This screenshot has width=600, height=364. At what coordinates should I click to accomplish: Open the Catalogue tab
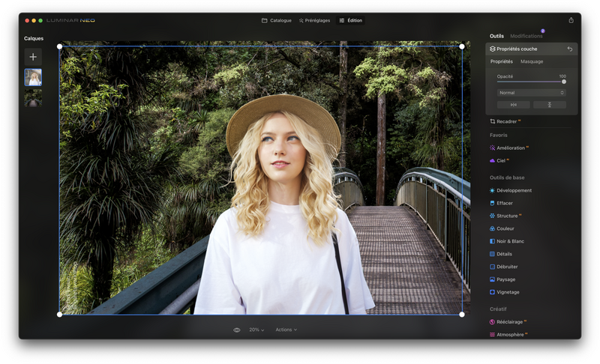click(277, 21)
